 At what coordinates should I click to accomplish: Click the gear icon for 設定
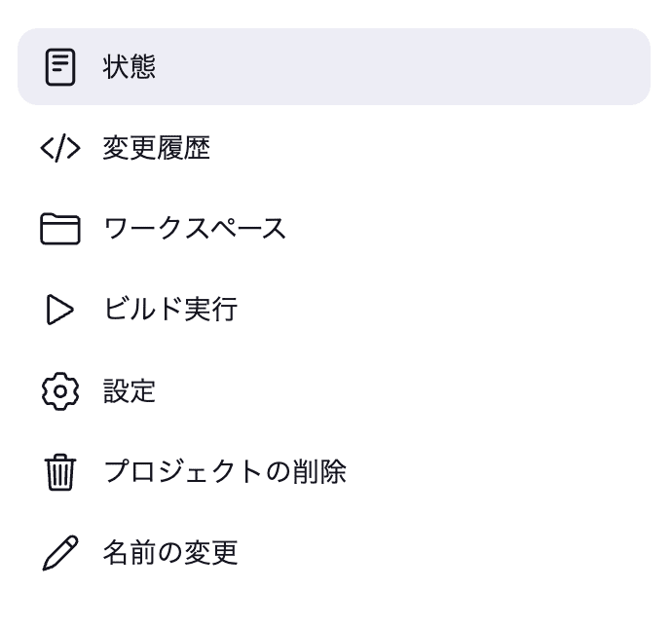pyautogui.click(x=60, y=391)
